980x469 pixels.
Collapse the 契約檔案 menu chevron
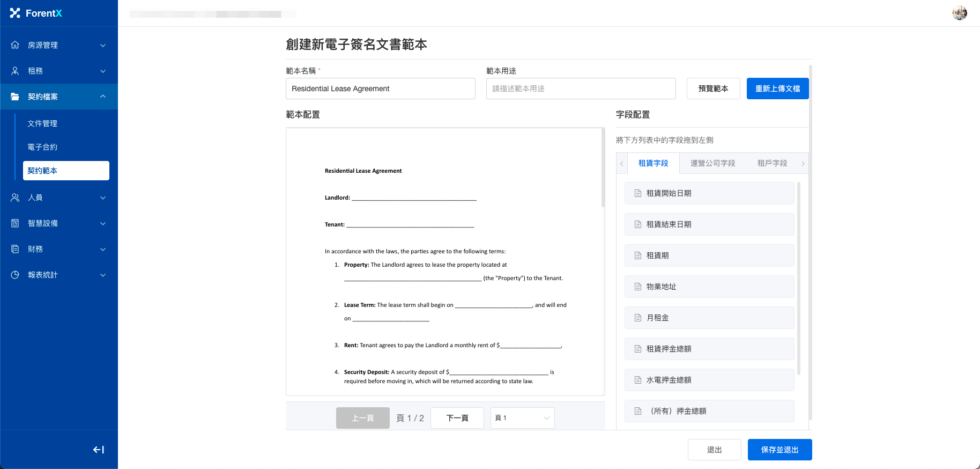pos(103,97)
